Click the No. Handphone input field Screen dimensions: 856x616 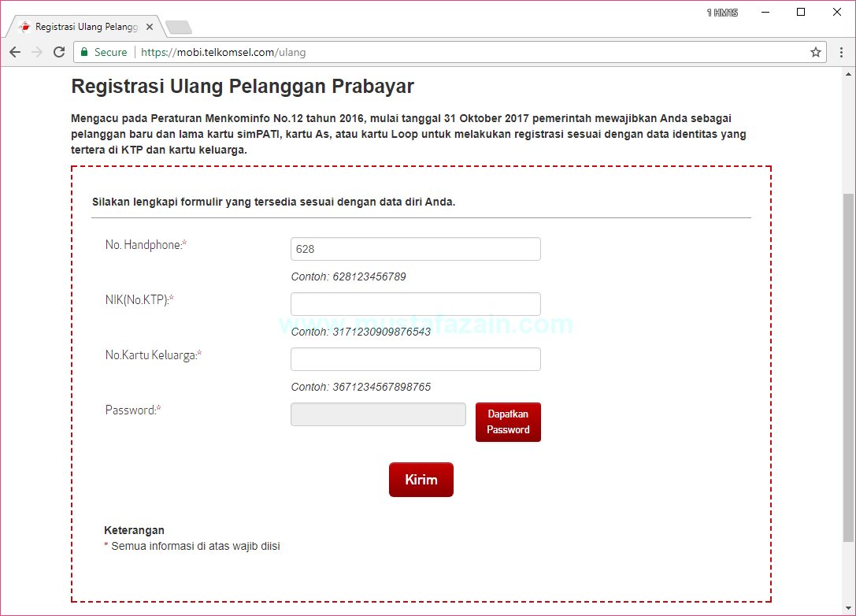point(416,249)
